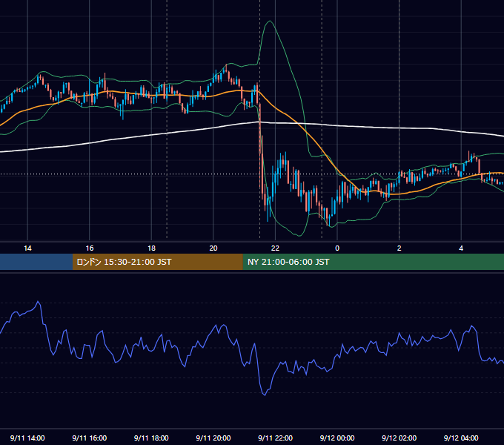The height and width of the screenshot is (445, 504).
Task: Click the '9/11 16:00' indicator axis label
Action: [90, 438]
